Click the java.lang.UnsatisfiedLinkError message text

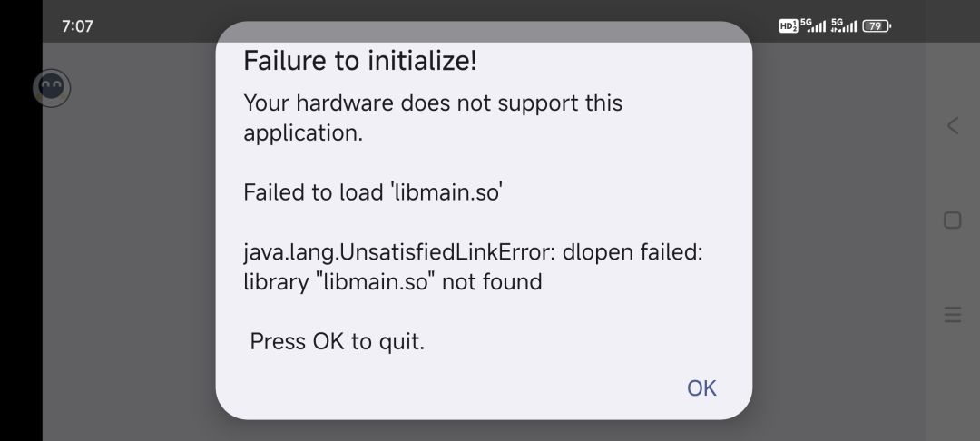[x=473, y=252]
